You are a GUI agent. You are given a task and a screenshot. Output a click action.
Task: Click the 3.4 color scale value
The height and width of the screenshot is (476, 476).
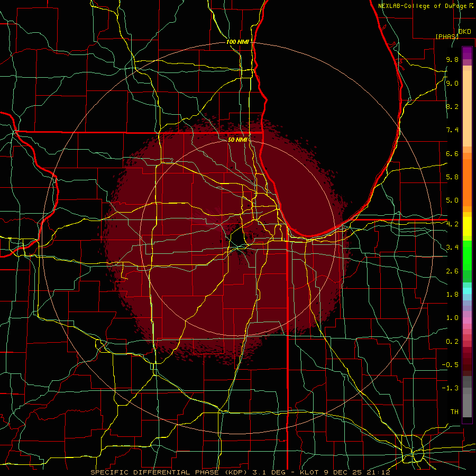tap(452, 248)
